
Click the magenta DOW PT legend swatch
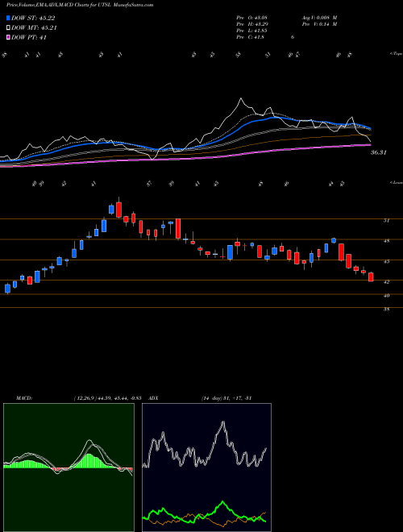8,37
